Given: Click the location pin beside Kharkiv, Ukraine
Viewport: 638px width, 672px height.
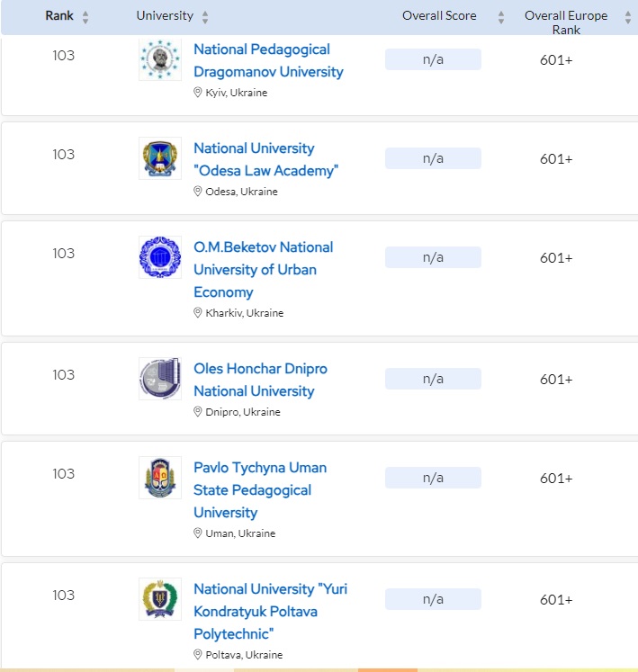Looking at the screenshot, I should click(x=198, y=313).
